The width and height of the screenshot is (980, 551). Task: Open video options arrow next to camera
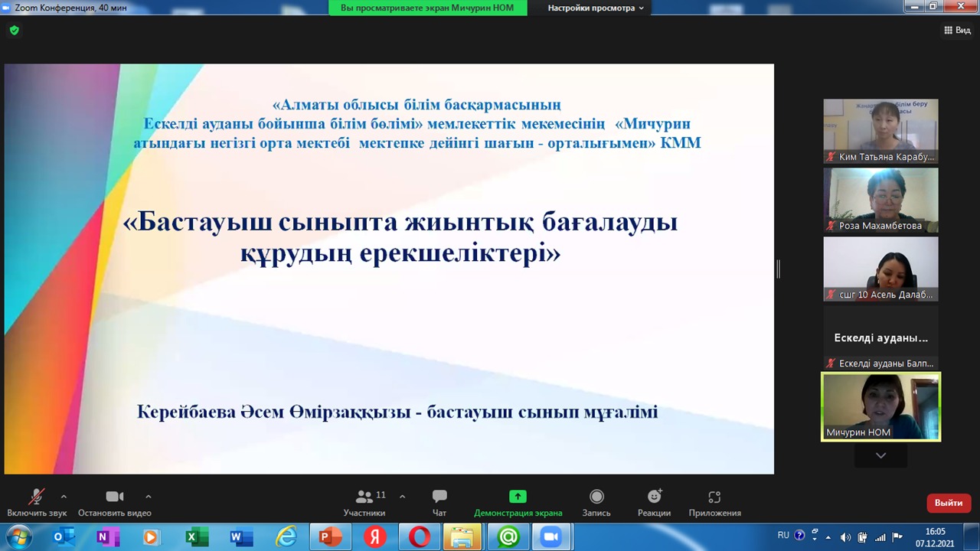[149, 497]
